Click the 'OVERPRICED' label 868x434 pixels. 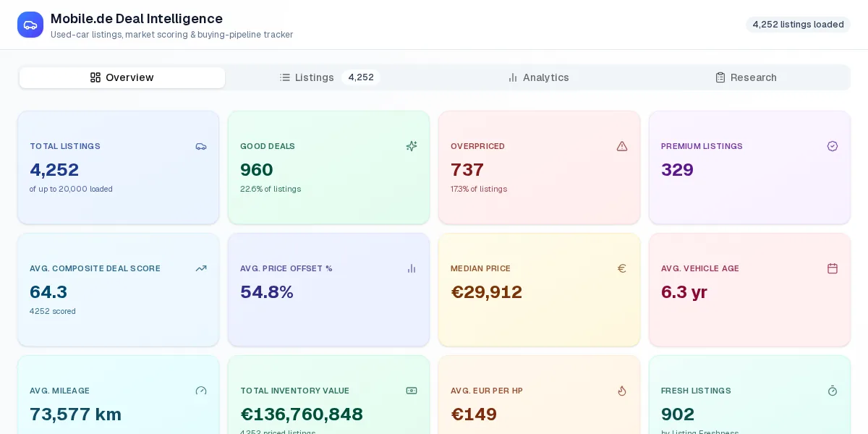pyautogui.click(x=477, y=146)
